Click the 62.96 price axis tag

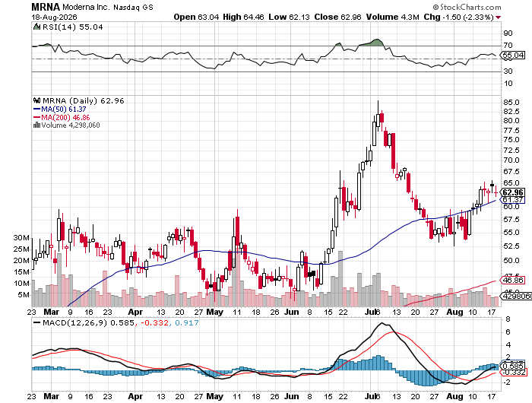pos(513,192)
